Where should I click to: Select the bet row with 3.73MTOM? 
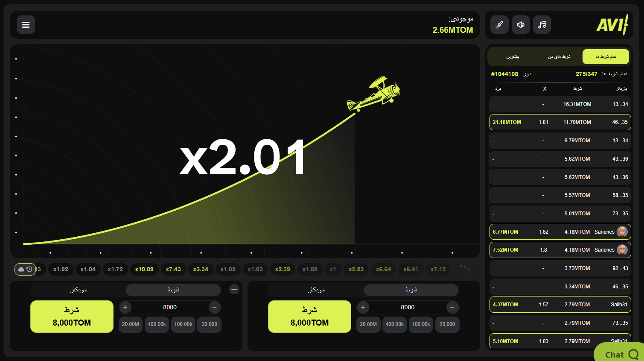tap(560, 268)
